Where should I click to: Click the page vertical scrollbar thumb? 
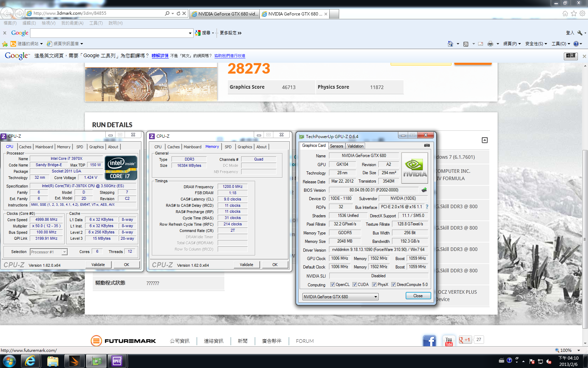coord(585,239)
